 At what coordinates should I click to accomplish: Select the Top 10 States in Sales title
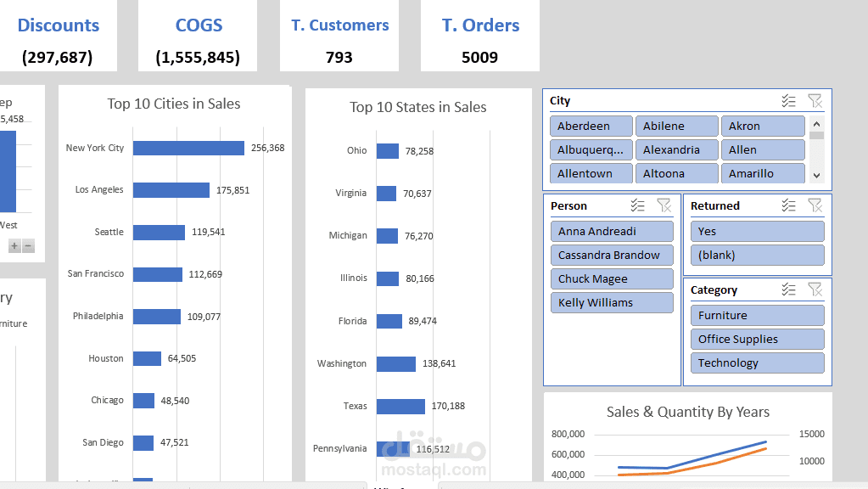[418, 108]
